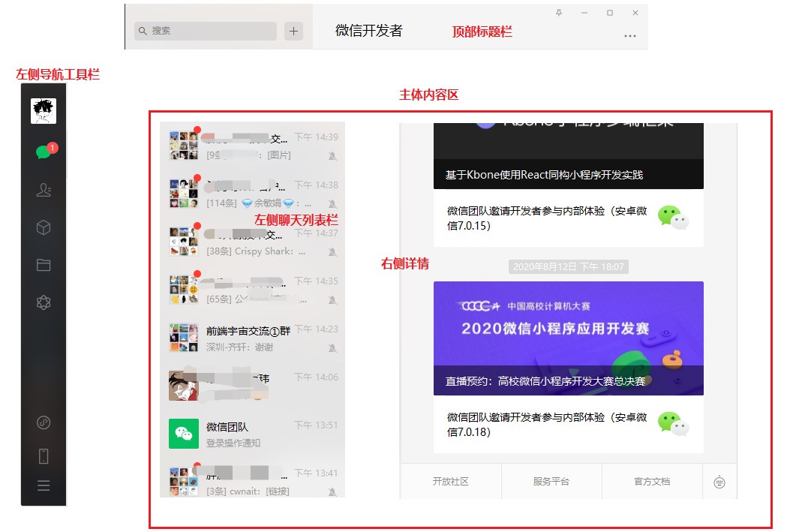
Task: Click WeChat logo thumbnail beside 7.0.18 article
Action: coord(674,424)
